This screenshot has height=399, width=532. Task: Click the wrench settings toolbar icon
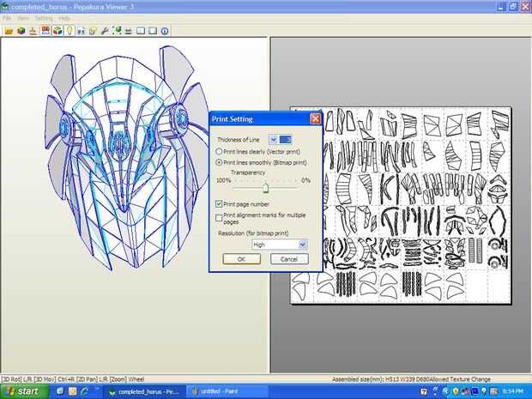coord(105,31)
